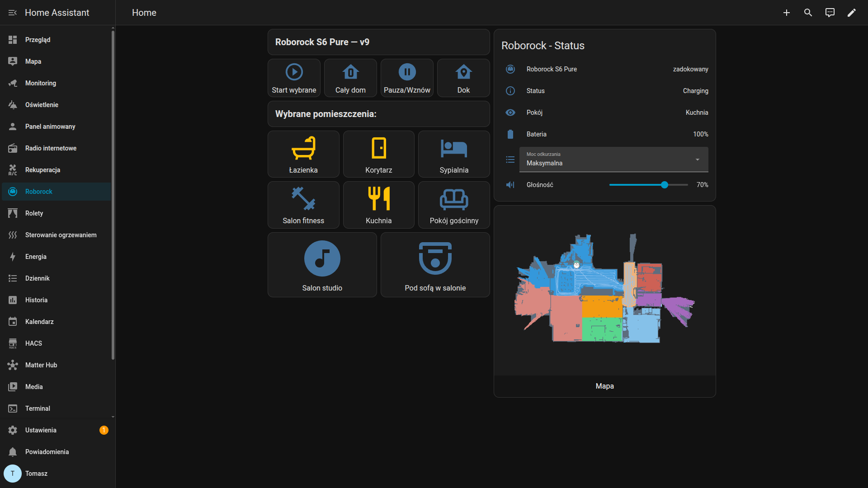Click the Roborock vacuum sidebar icon
Screen dimensions: 868x488
pos(13,192)
